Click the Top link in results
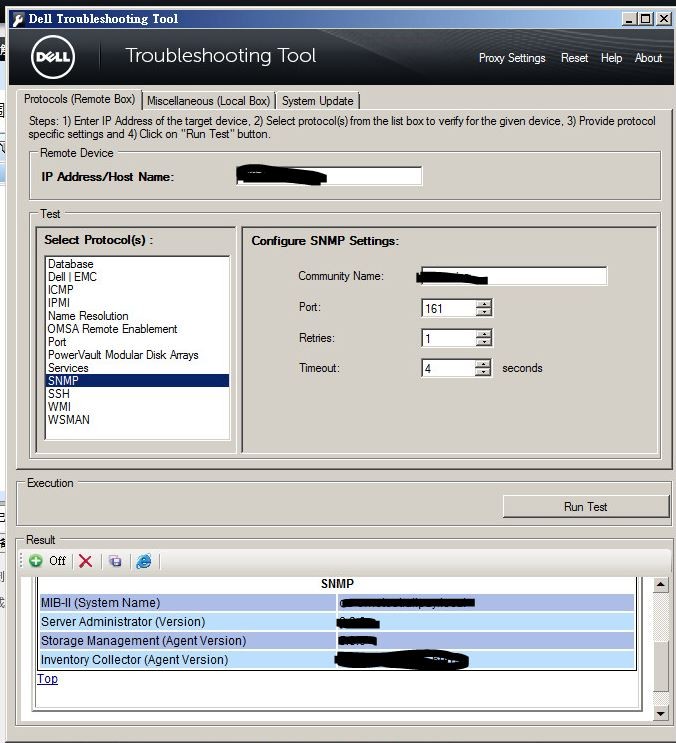The height and width of the screenshot is (743, 676). tap(47, 679)
